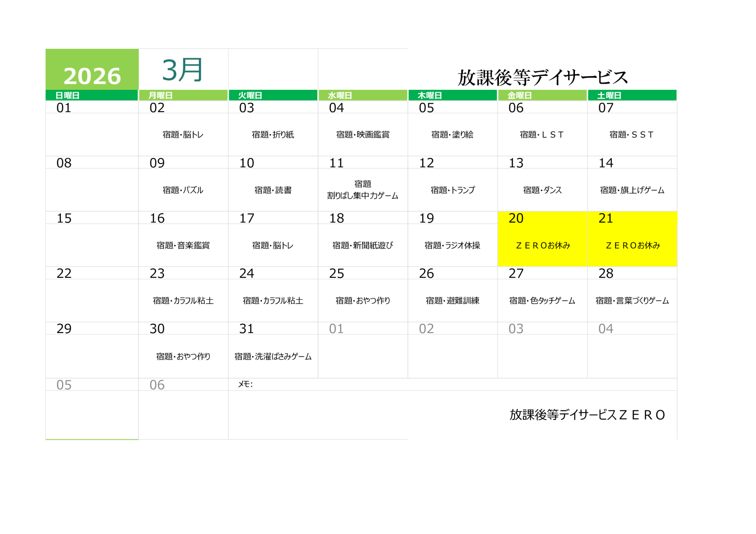Select the 宿題・音楽鑑賞 entry
This screenshot has width=756, height=534.
click(x=183, y=245)
